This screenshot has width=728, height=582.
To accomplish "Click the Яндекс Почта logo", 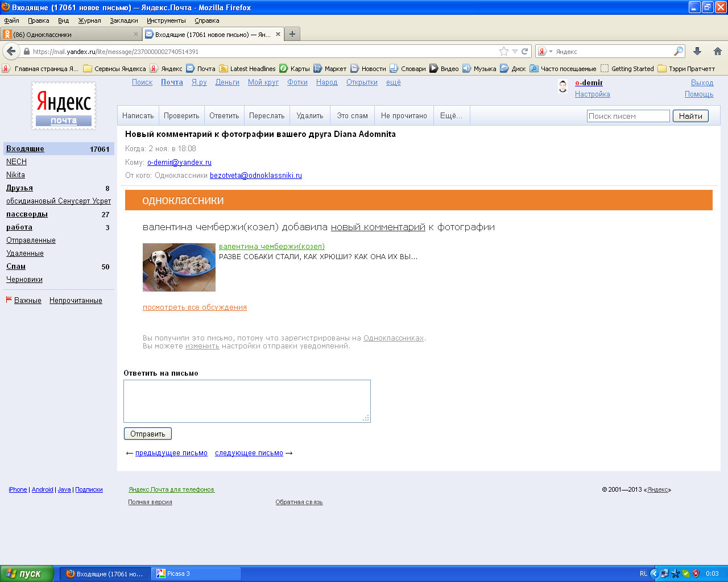I will [64, 106].
